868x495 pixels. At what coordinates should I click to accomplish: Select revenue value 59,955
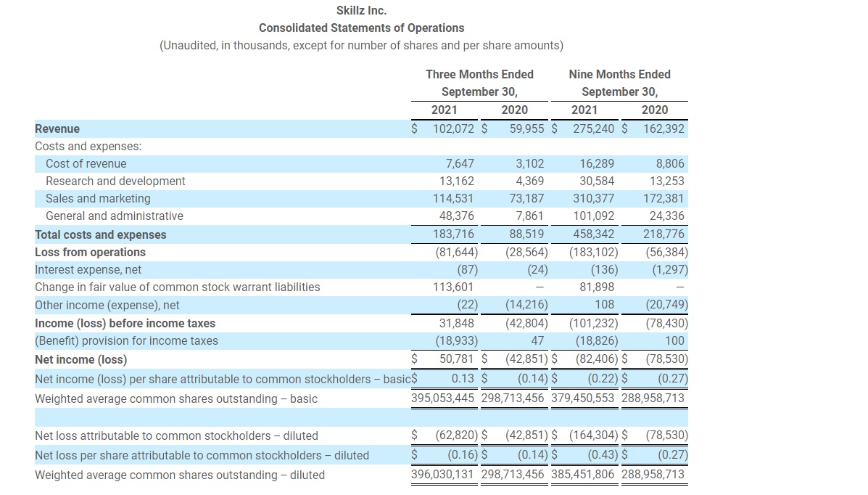(527, 128)
